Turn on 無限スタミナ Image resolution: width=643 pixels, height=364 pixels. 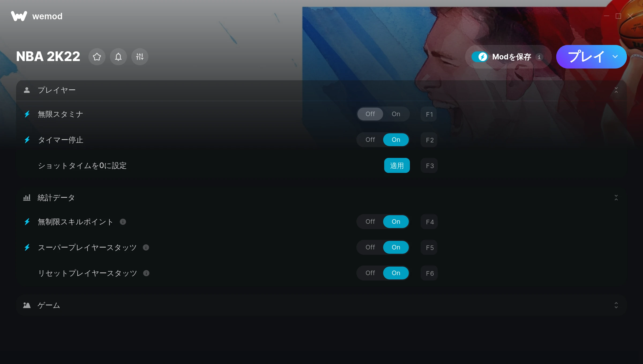click(x=396, y=114)
